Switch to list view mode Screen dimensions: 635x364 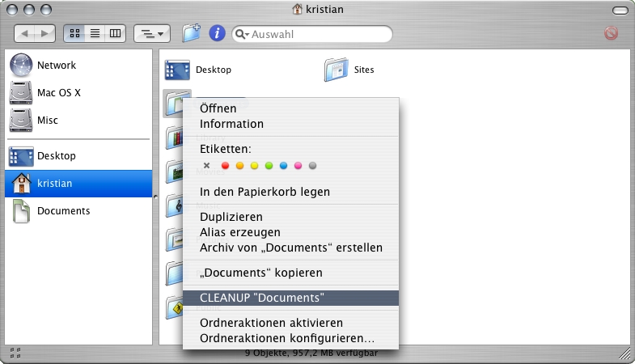pos(95,34)
